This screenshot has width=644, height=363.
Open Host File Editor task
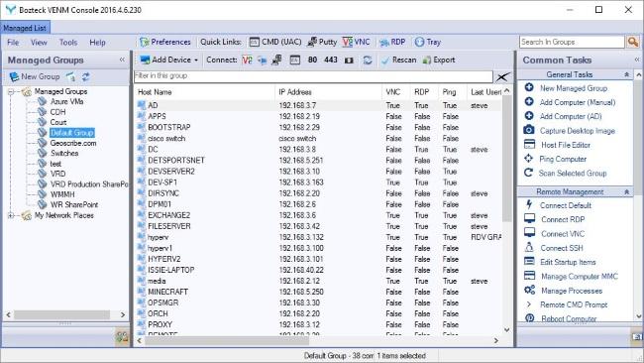566,145
